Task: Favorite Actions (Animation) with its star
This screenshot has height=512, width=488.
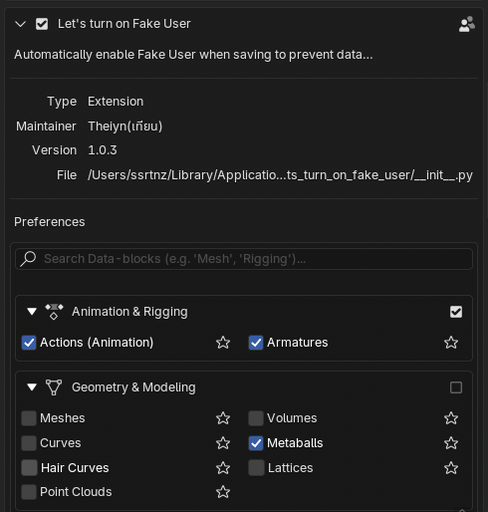Action: point(223,343)
